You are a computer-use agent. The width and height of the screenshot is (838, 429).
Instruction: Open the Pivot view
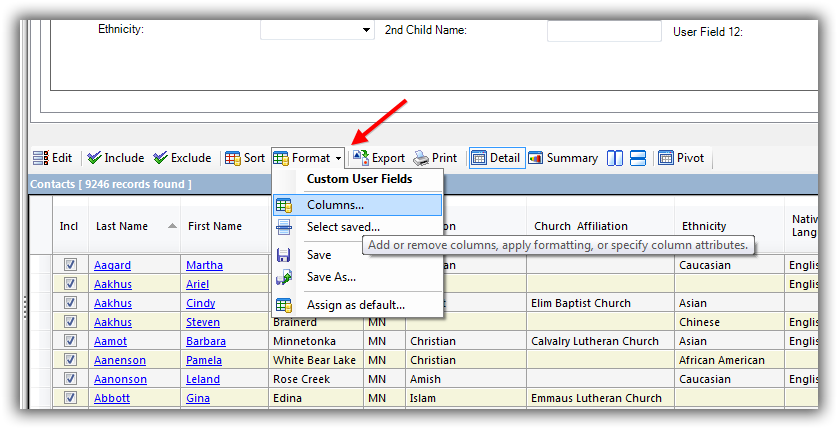click(681, 158)
